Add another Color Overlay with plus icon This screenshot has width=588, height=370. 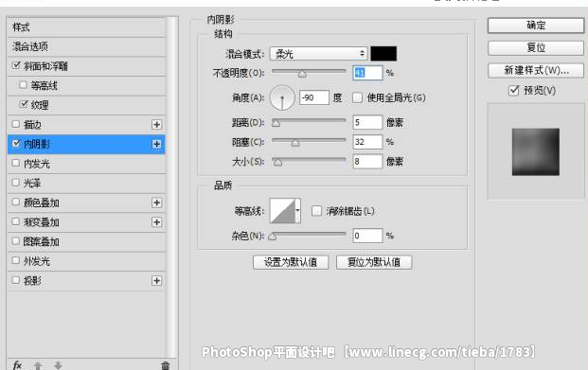pos(157,203)
